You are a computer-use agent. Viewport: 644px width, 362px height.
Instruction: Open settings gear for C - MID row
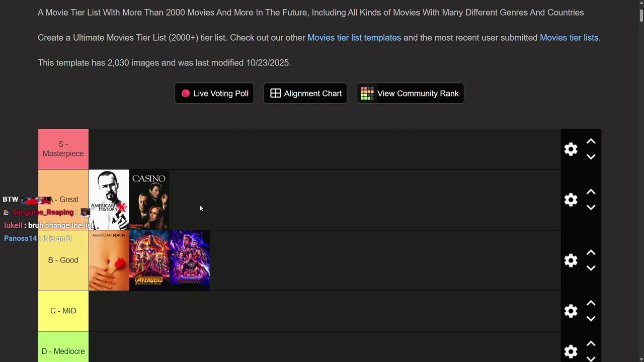571,311
